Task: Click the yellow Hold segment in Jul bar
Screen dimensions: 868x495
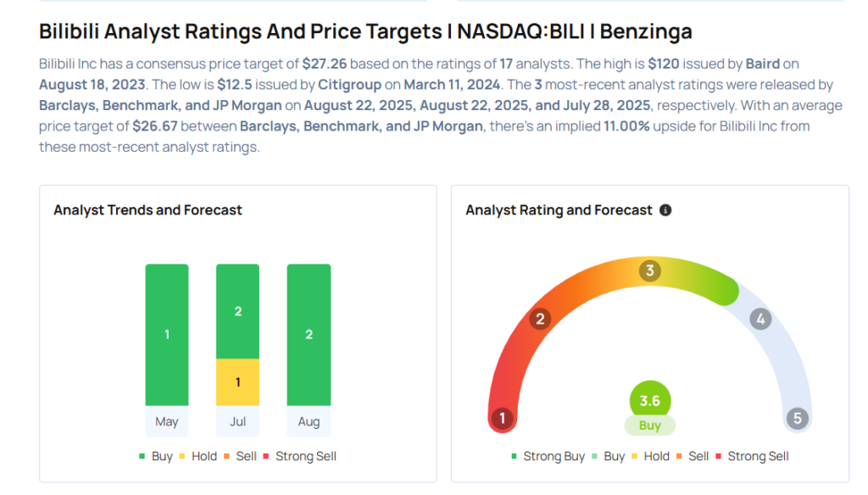Action: [x=238, y=381]
